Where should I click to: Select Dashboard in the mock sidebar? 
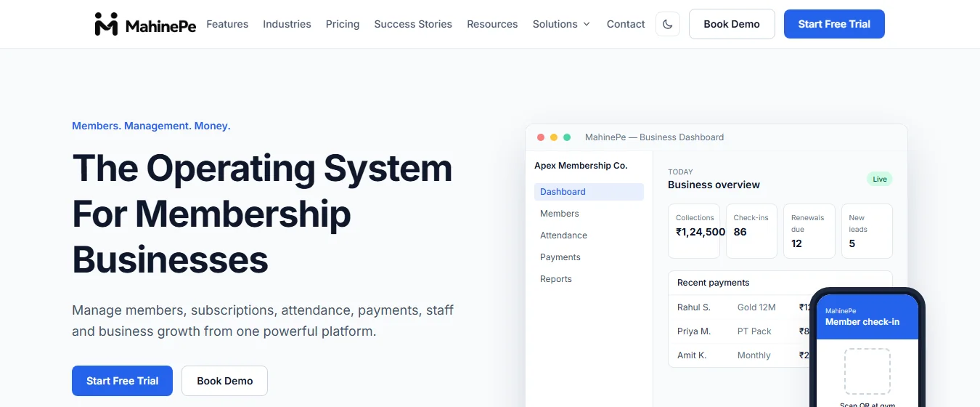[589, 192]
